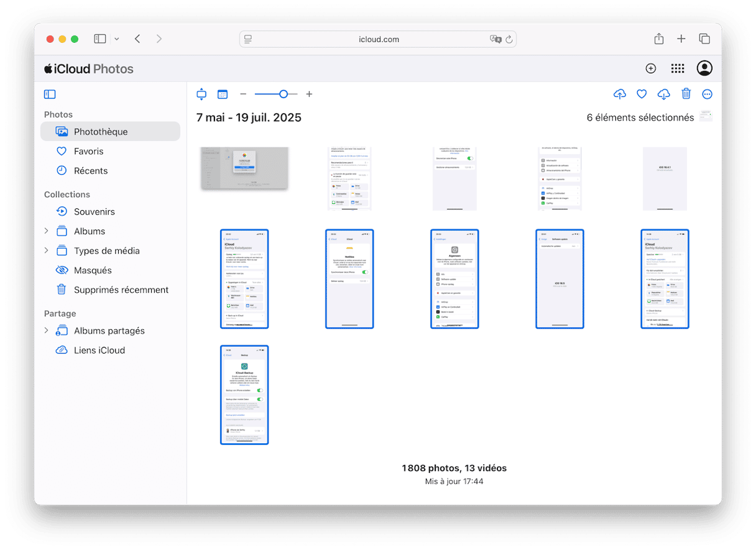Download selected photos with cloud download icon
Viewport: 756px width, 550px height.
(663, 94)
